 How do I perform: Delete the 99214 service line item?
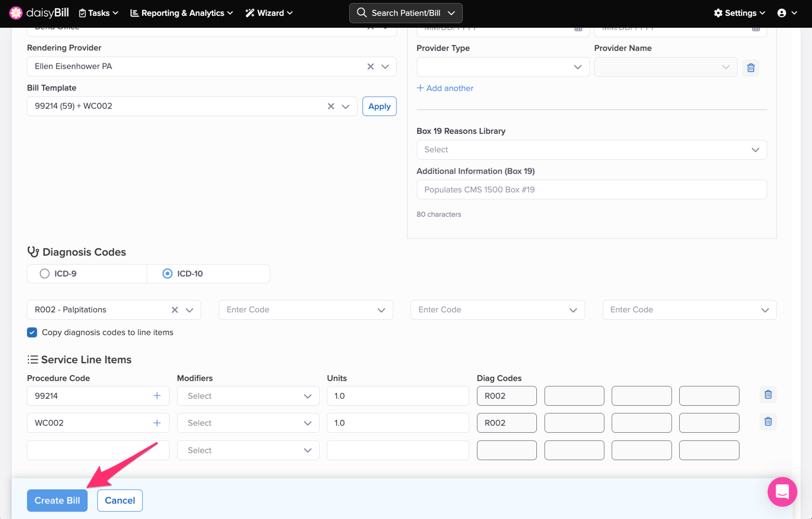pos(768,395)
